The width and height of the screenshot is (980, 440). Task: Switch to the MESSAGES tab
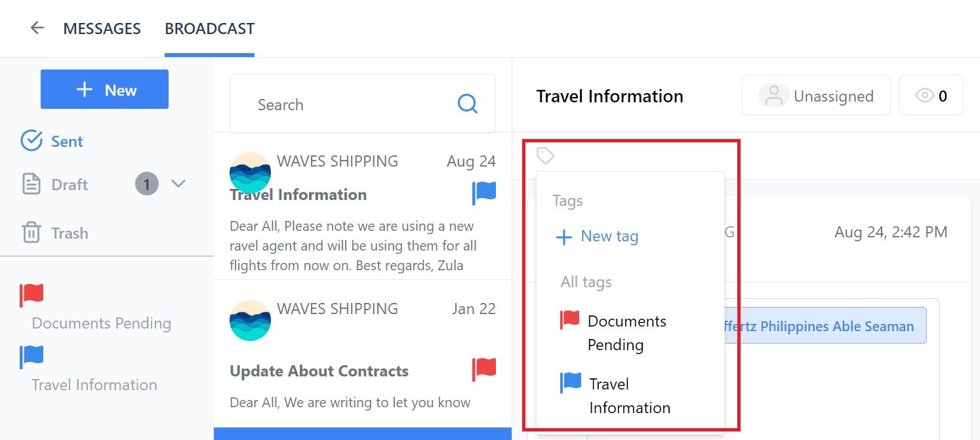102,28
